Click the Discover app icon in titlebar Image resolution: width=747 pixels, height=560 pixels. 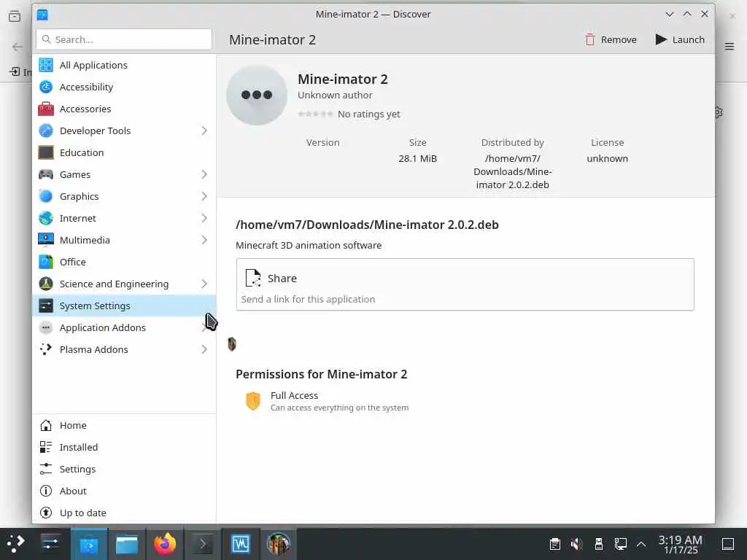click(42, 15)
